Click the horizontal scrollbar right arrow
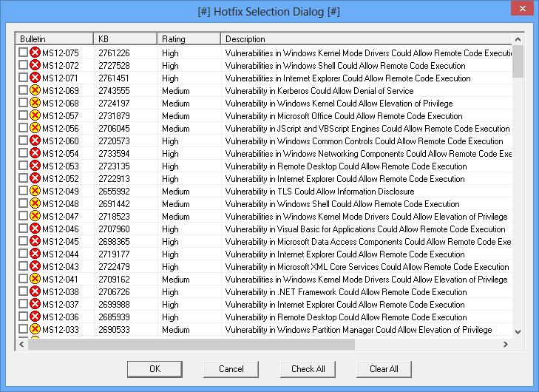Screen dimensions: 539x392 pyautogui.click(x=505, y=344)
